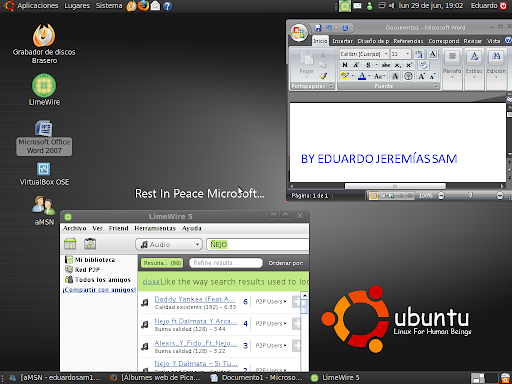512x384 pixels.
Task: Click the Save icon in Word's quick access toolbar
Action: click(318, 28)
